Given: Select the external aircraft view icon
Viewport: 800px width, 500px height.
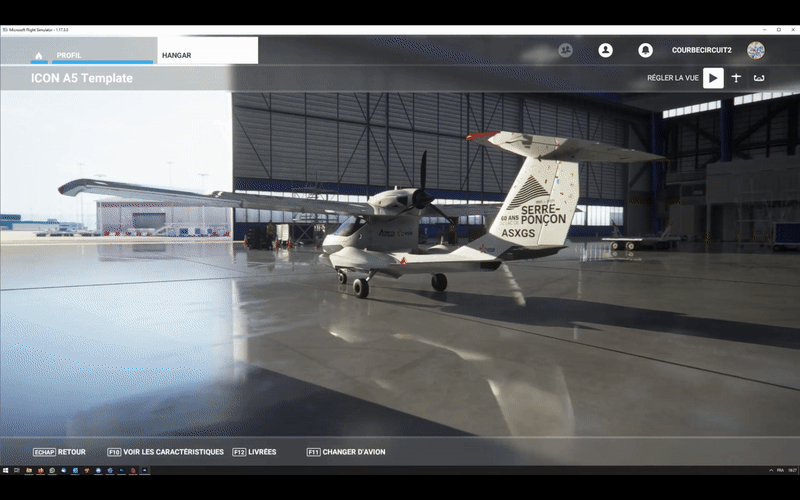Looking at the screenshot, I should [736, 78].
